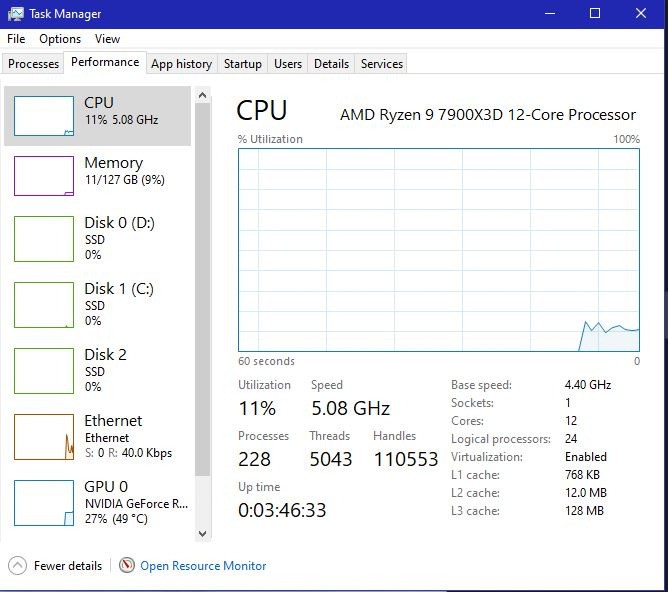Collapse view with Fewer details chevron
This screenshot has height=592, width=668.
pyautogui.click(x=18, y=566)
